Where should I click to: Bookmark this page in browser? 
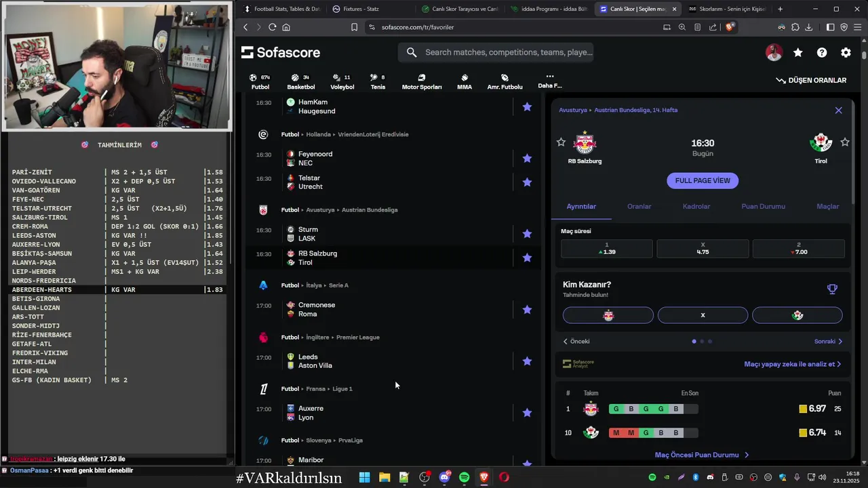354,27
